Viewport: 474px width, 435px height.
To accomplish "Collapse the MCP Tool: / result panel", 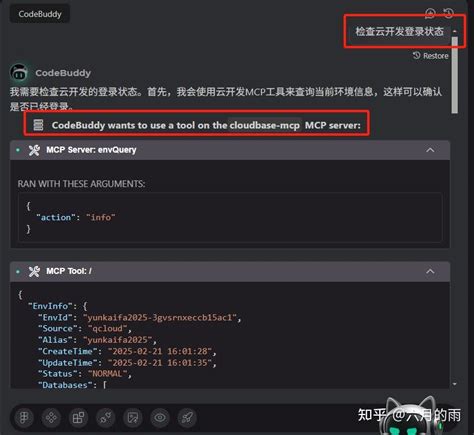I will [x=430, y=271].
